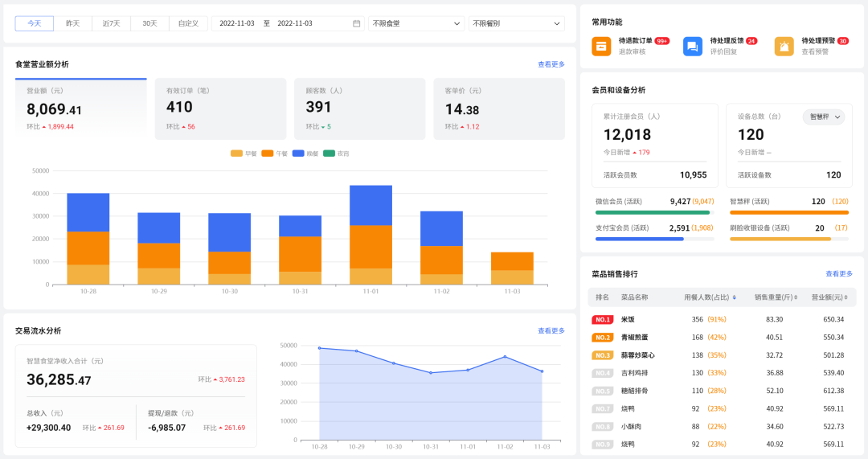Select the 营业额(元) metric card
Viewport: 868px width, 459px height.
tap(81, 109)
